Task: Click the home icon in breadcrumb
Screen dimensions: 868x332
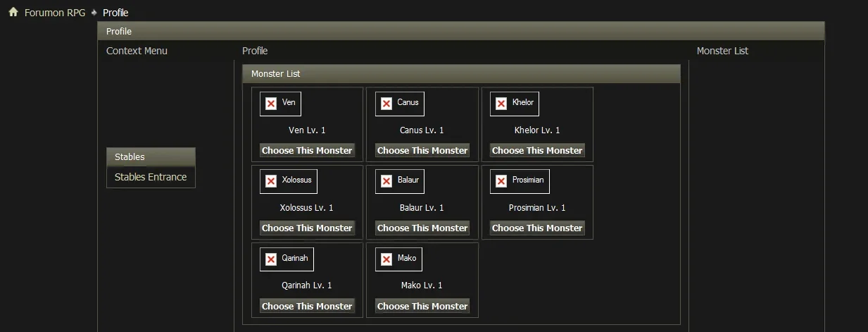Action: click(13, 12)
